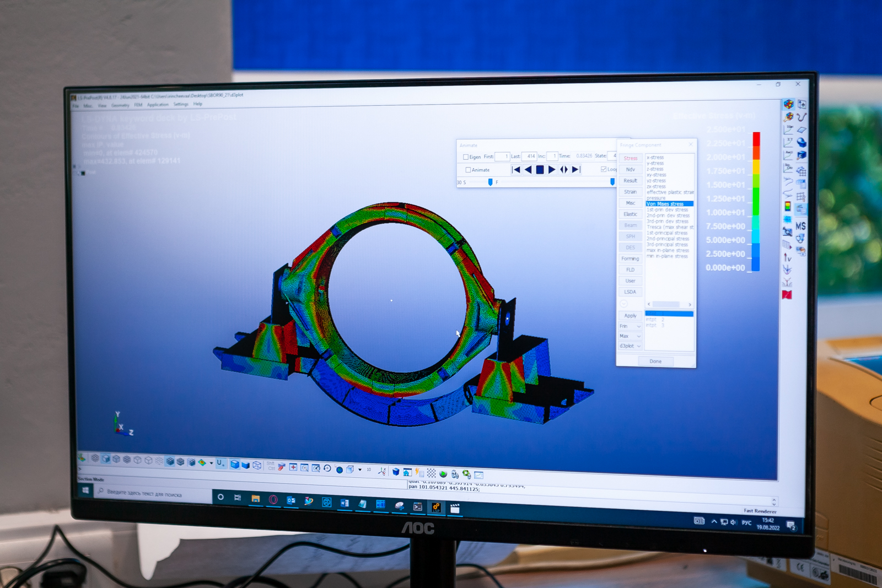Play the animation forward

point(552,170)
